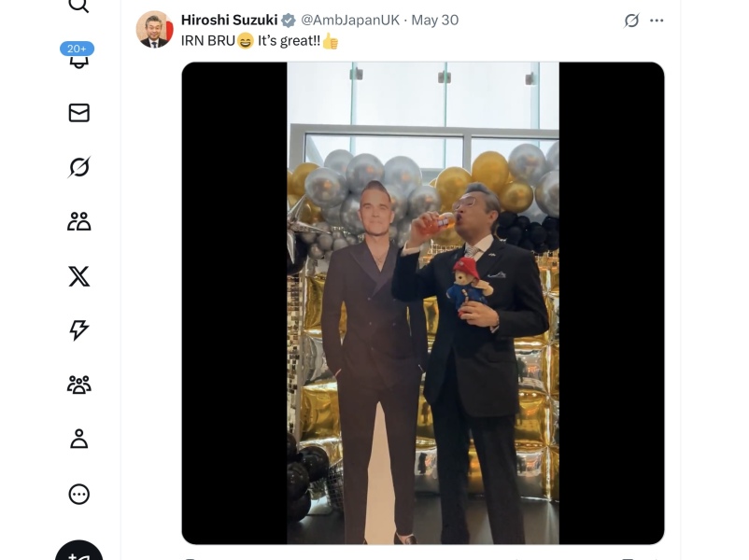This screenshot has height=560, width=749.
Task: Open Hiroshi Suzuki's profile avatar
Action: pos(154,29)
